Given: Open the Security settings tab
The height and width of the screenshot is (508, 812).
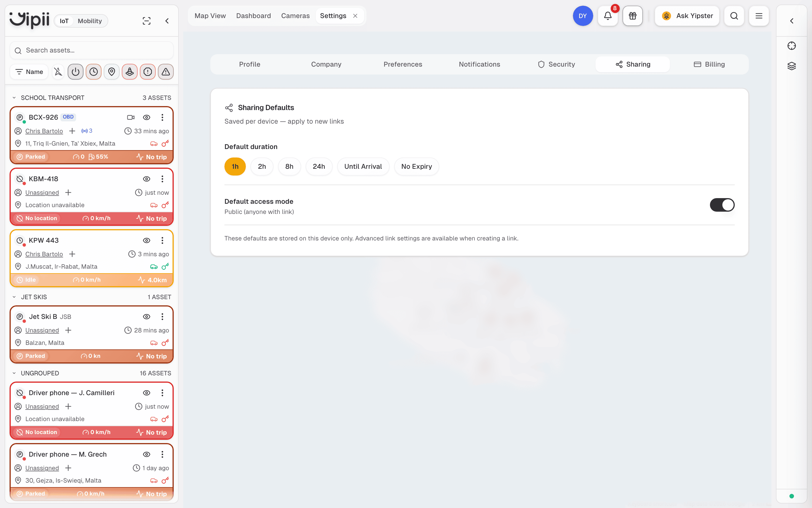Looking at the screenshot, I should 556,64.
